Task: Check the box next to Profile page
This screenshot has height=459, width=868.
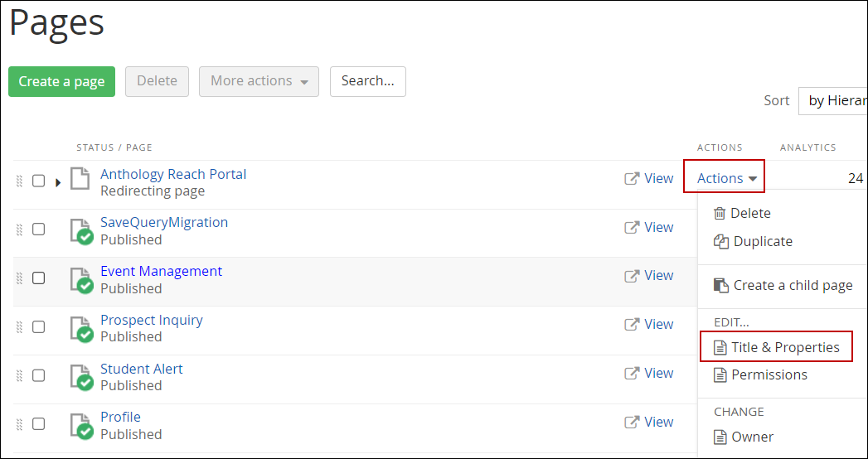Action: click(x=38, y=424)
